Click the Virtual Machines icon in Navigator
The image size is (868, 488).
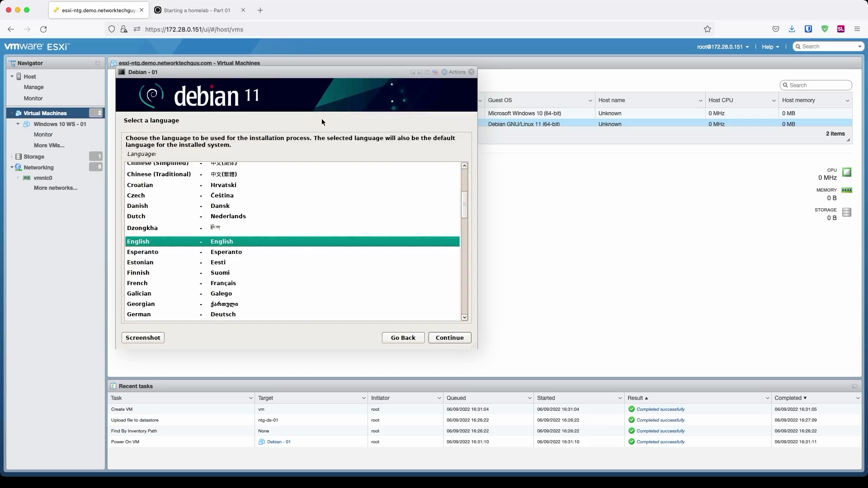(x=19, y=113)
